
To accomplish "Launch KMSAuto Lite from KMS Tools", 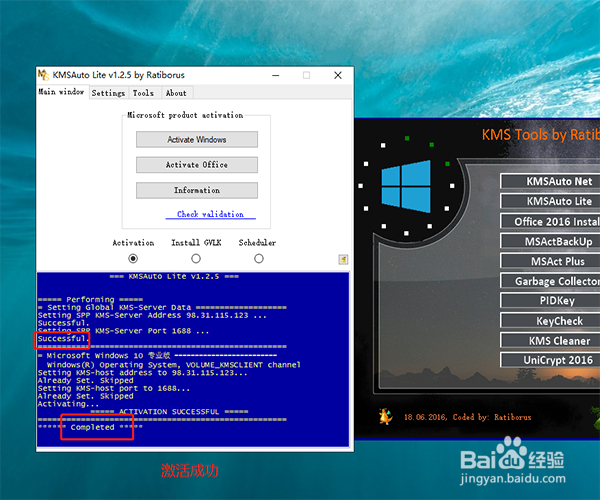I will tap(550, 201).
